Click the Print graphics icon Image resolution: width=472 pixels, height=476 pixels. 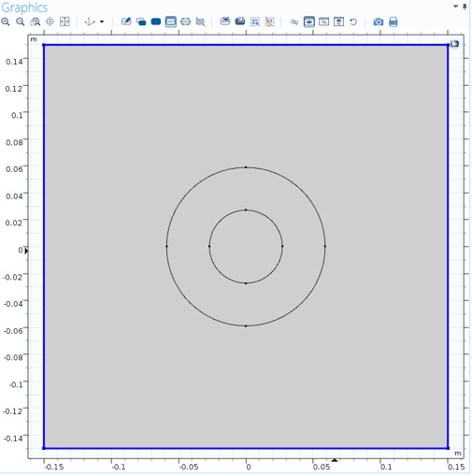[x=393, y=22]
